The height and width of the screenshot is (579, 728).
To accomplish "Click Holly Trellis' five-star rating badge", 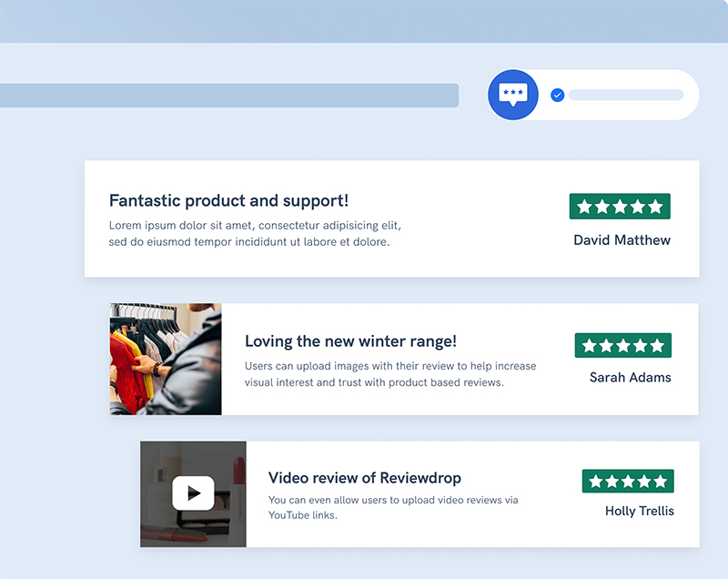I will tap(628, 482).
